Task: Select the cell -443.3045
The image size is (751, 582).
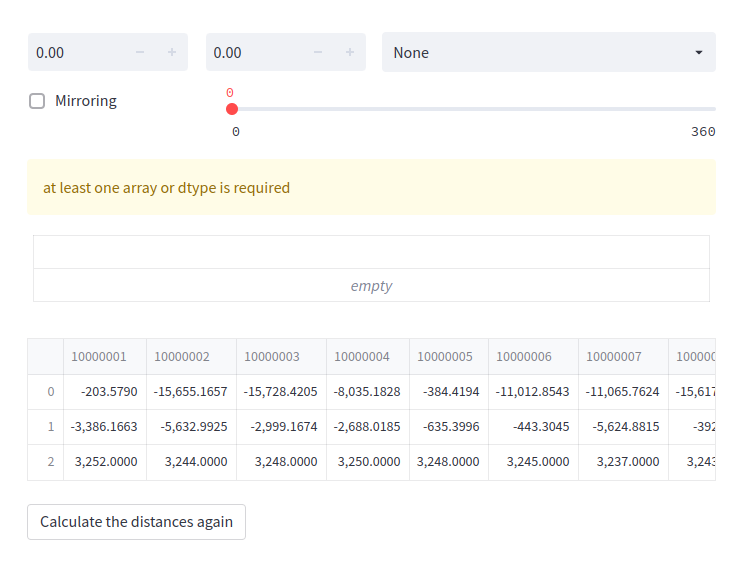Action: point(534,427)
